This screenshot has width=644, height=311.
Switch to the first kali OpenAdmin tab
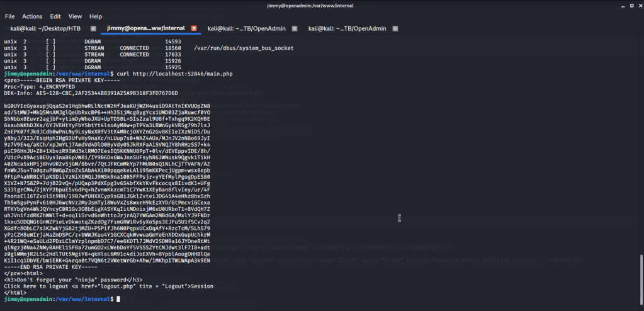pyautogui.click(x=247, y=28)
